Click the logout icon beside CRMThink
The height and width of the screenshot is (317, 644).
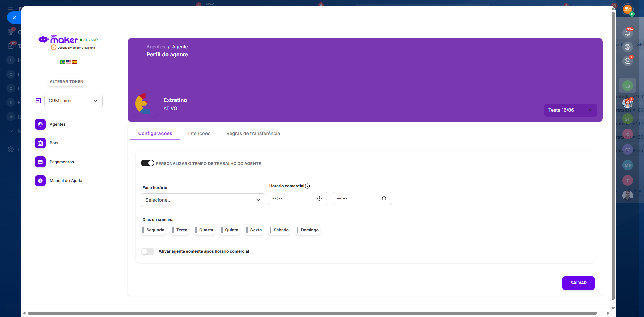point(38,101)
